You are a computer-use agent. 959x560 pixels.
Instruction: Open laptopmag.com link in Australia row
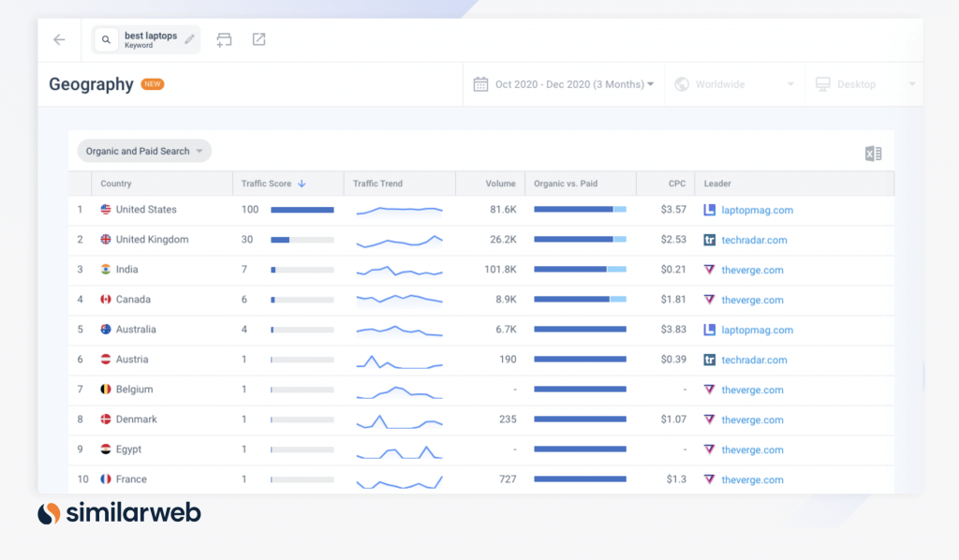pos(757,330)
